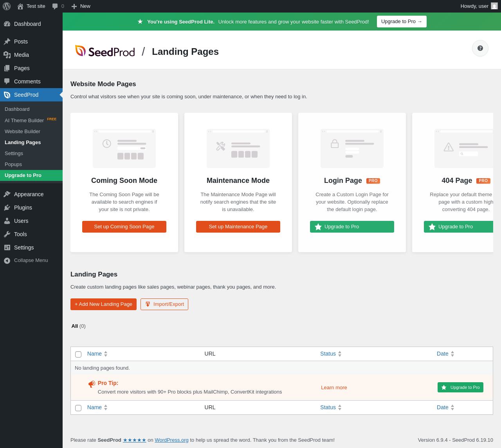Image resolution: width=501 pixels, height=448 pixels.
Task: Click the comments bubble icon in admin bar
Action: click(55, 6)
